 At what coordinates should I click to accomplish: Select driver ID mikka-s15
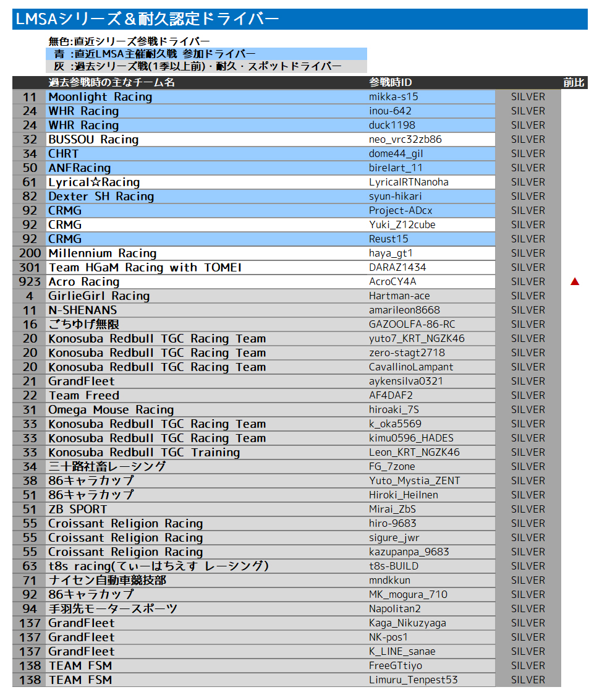(394, 97)
